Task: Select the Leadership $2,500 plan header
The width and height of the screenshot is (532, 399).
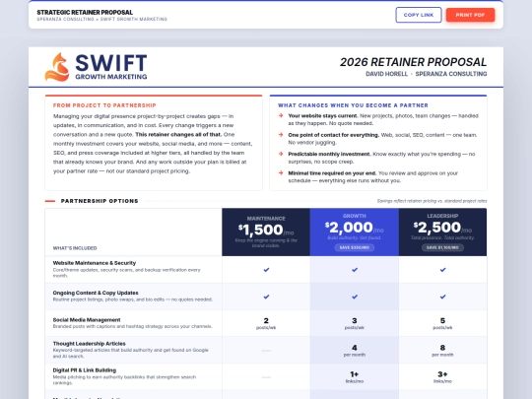Action: 442,233
